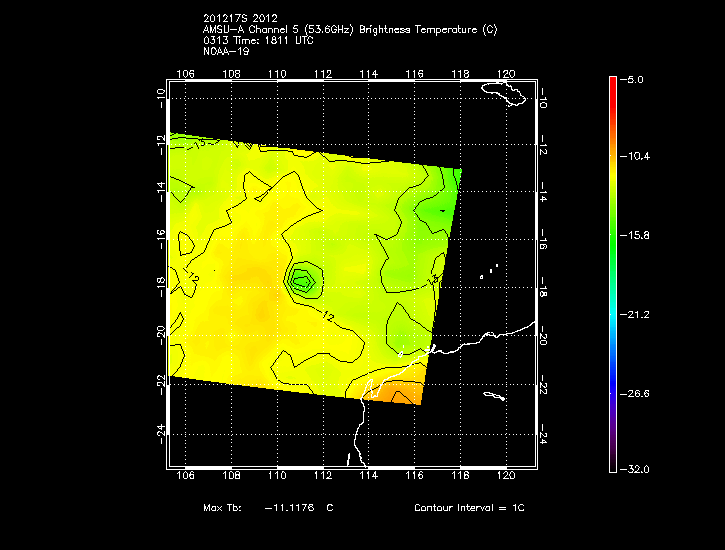Screen dimensions: 725x550
Task: Click the 'Contour Interval = 1C' text
Action: click(469, 507)
